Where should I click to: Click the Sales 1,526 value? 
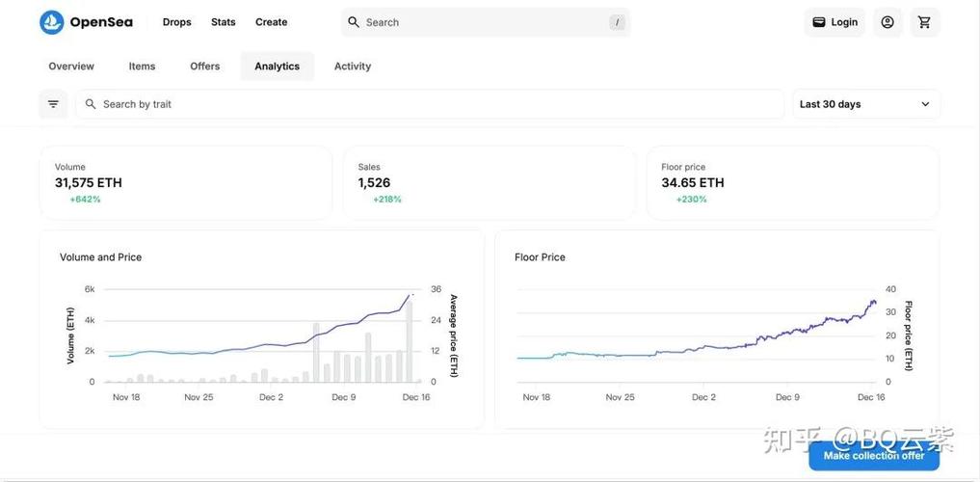click(x=374, y=182)
